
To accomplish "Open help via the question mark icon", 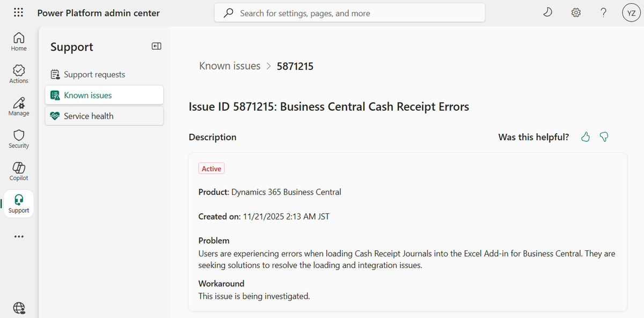I will coord(603,11).
